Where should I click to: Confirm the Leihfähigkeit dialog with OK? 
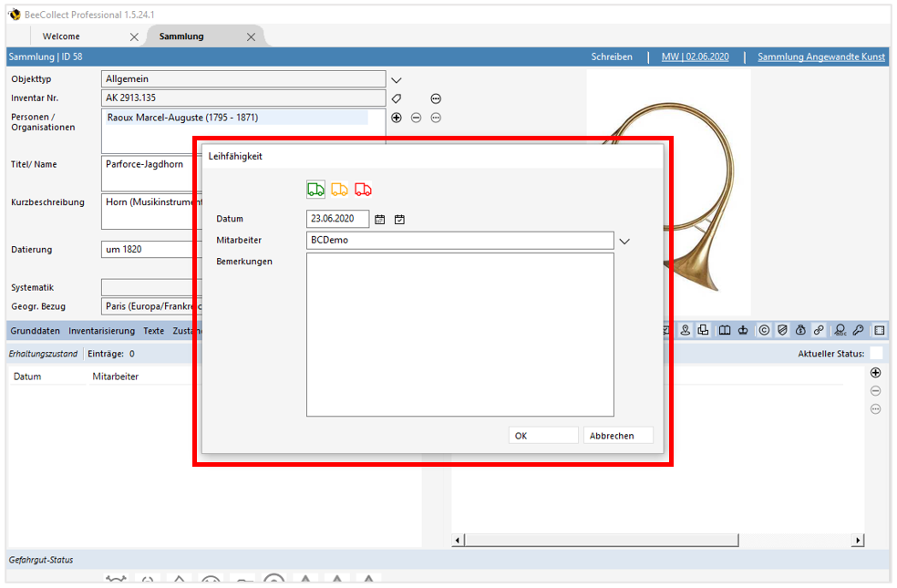(x=542, y=435)
